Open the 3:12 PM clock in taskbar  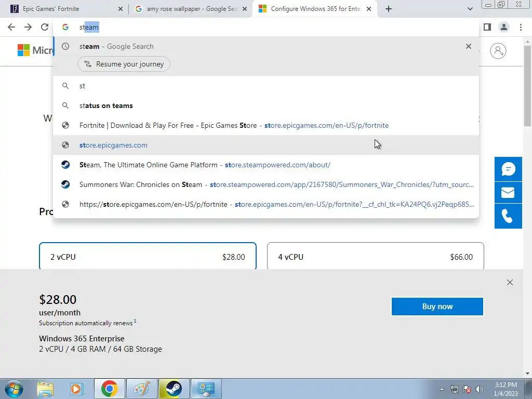[x=506, y=389]
